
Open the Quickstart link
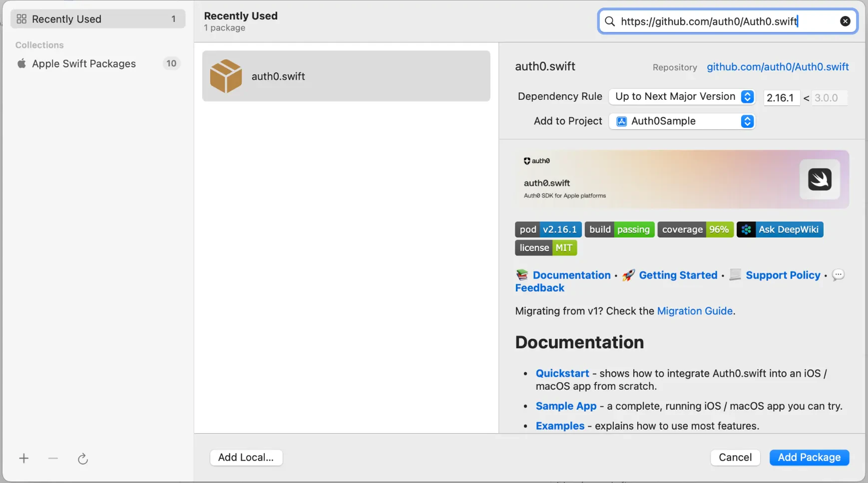pos(562,373)
